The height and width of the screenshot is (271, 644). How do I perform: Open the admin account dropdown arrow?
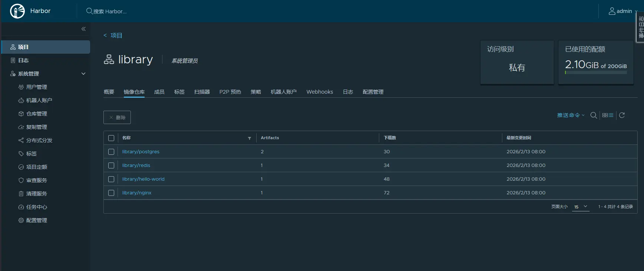pyautogui.click(x=636, y=11)
